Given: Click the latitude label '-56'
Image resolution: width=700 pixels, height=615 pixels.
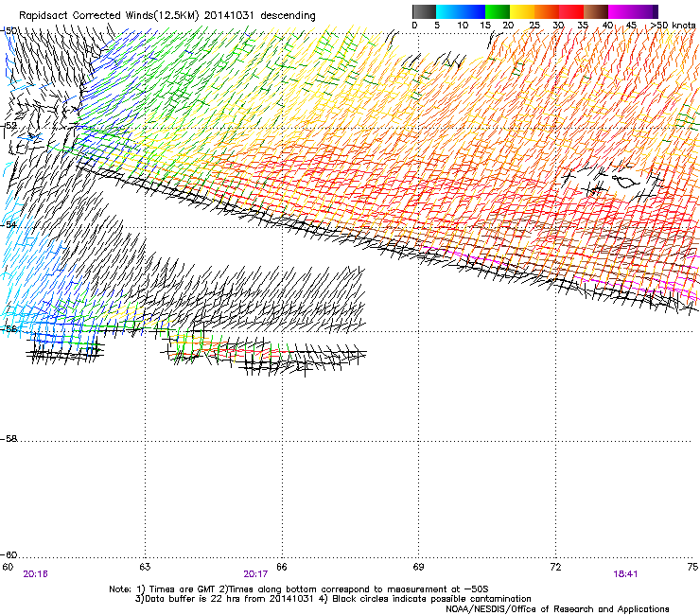Looking at the screenshot, I should pyautogui.click(x=9, y=328).
